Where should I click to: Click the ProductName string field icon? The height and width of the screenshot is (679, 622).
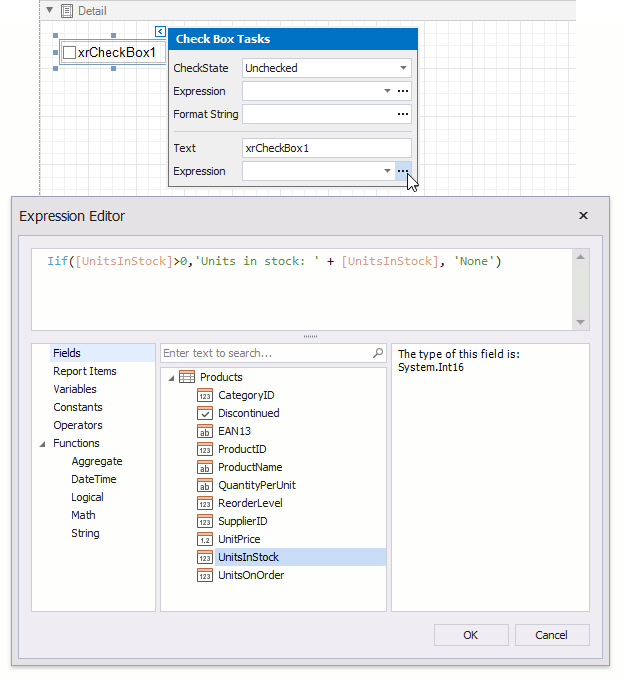[x=205, y=467]
